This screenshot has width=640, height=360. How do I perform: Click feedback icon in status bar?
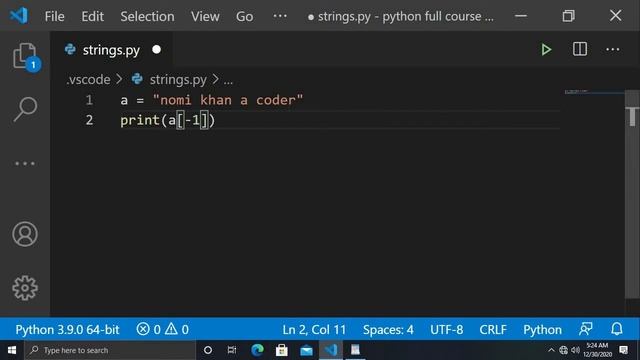click(586, 329)
